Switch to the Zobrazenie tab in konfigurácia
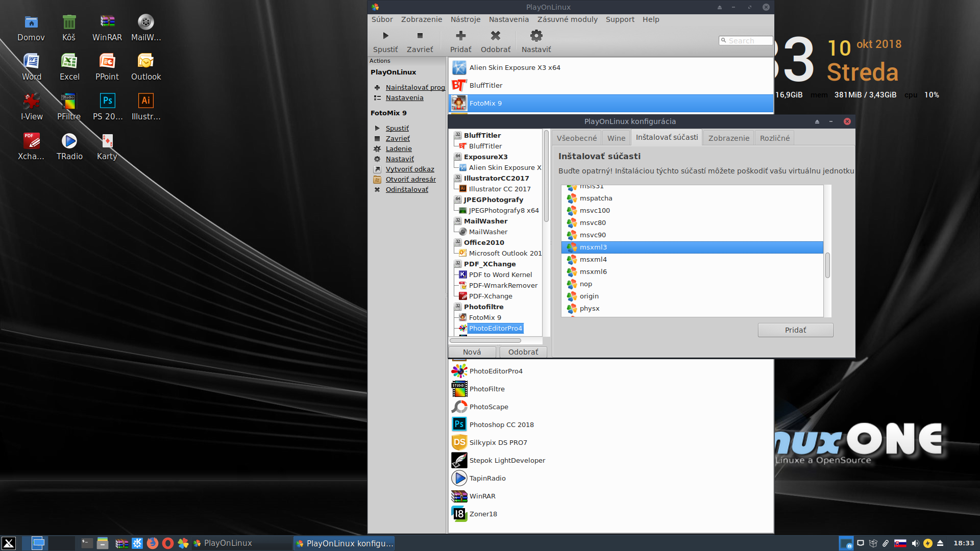The width and height of the screenshot is (980, 551). point(728,138)
